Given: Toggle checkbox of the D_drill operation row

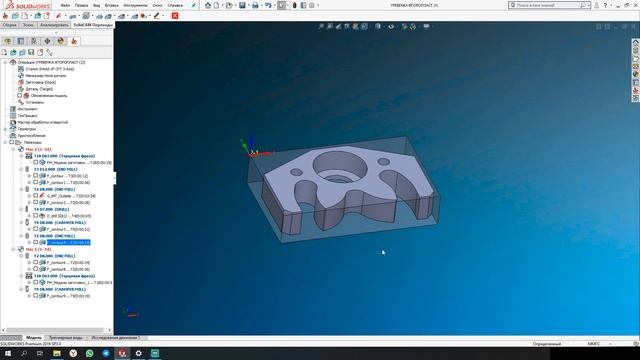Looking at the screenshot, I should click(36, 216).
